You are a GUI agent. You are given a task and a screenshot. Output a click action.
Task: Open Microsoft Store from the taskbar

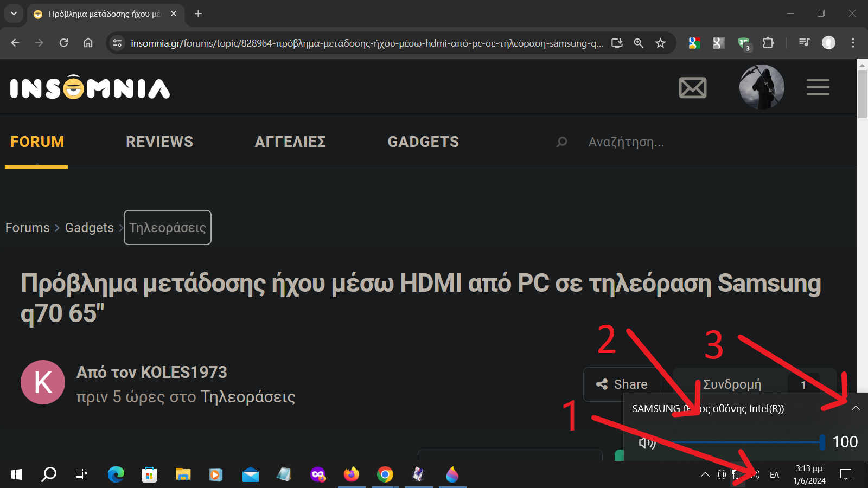click(149, 475)
